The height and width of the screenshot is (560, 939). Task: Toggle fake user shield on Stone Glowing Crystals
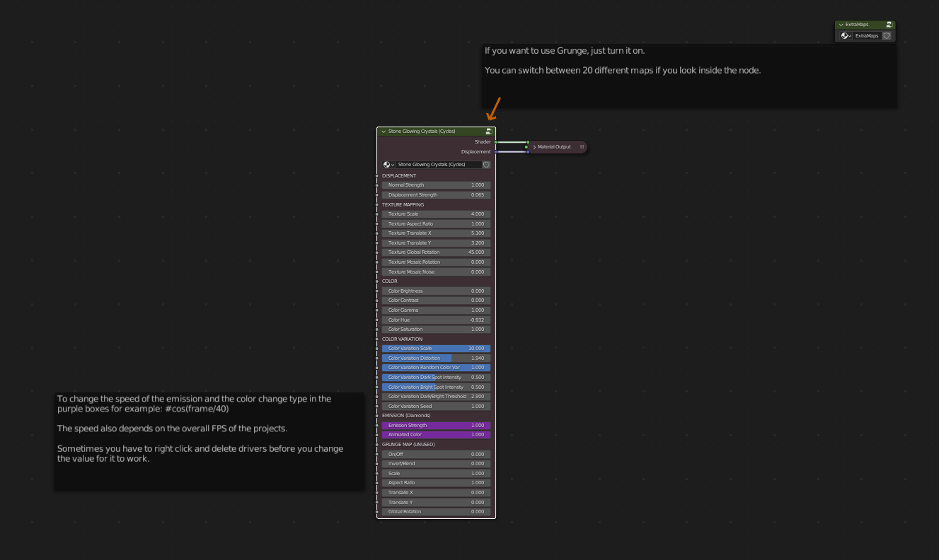[x=486, y=165]
